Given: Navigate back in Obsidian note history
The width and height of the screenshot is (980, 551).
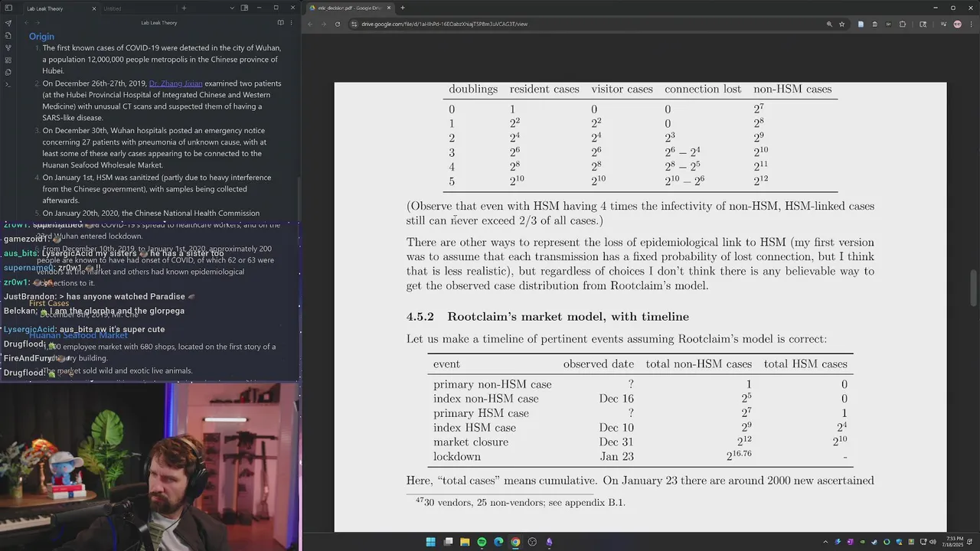Looking at the screenshot, I should (28, 23).
